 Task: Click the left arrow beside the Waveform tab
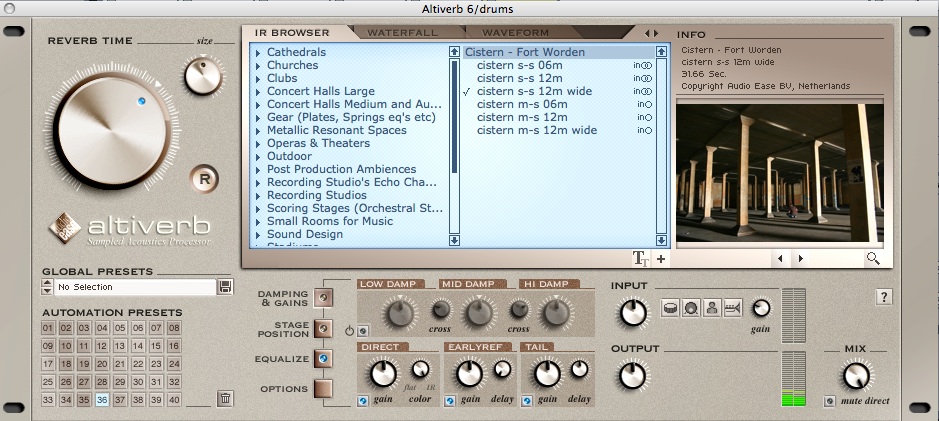pyautogui.click(x=647, y=34)
